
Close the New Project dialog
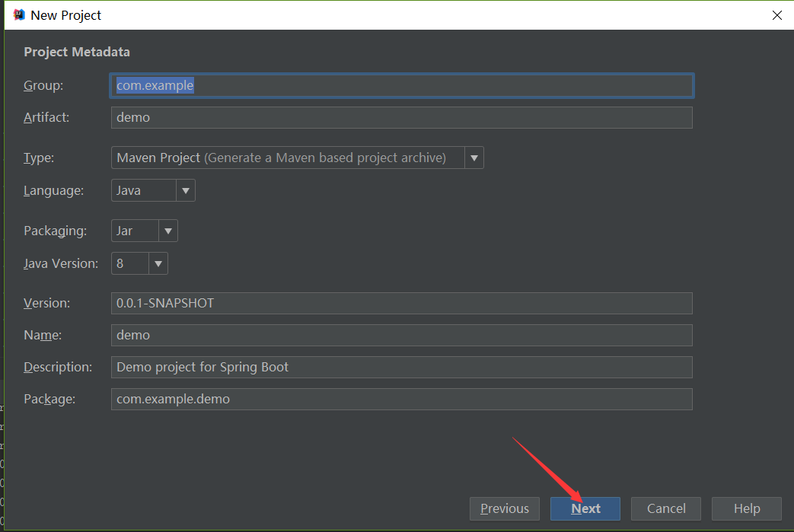776,15
